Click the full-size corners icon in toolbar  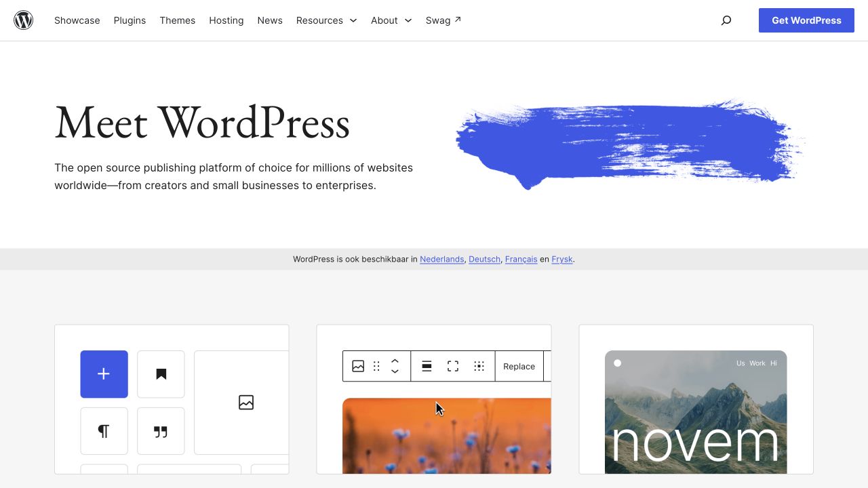(453, 367)
